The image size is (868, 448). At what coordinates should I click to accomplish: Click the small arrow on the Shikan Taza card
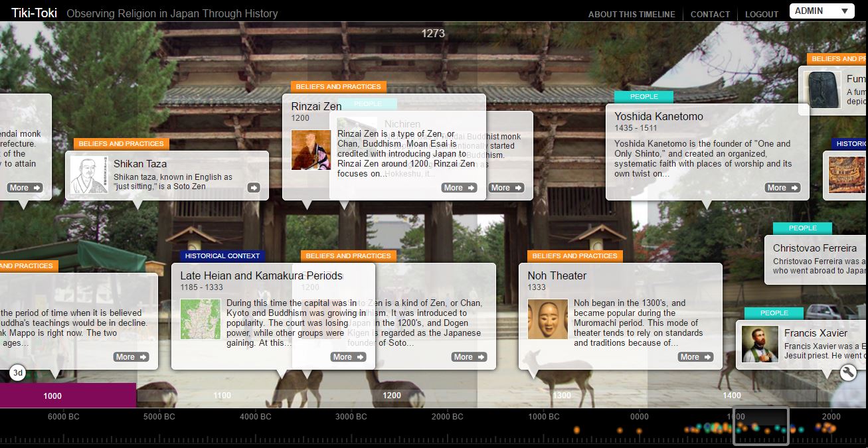[254, 188]
